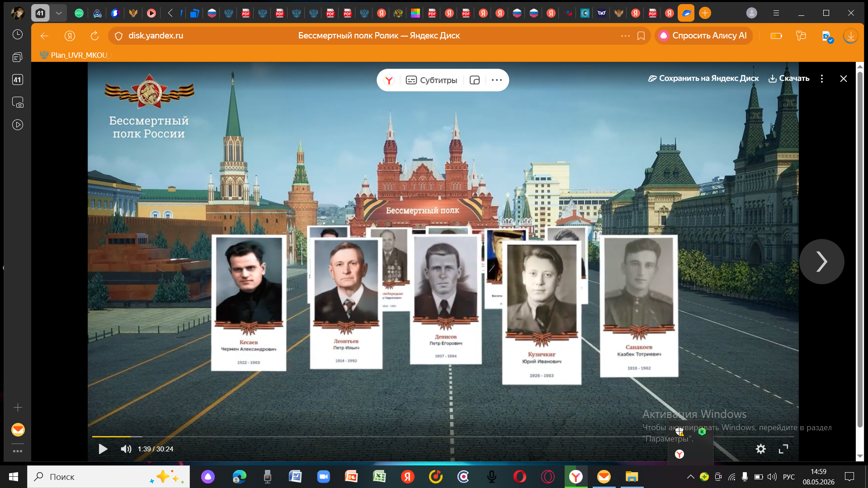
Task: Open Opera browser from taskbar
Action: (520, 477)
